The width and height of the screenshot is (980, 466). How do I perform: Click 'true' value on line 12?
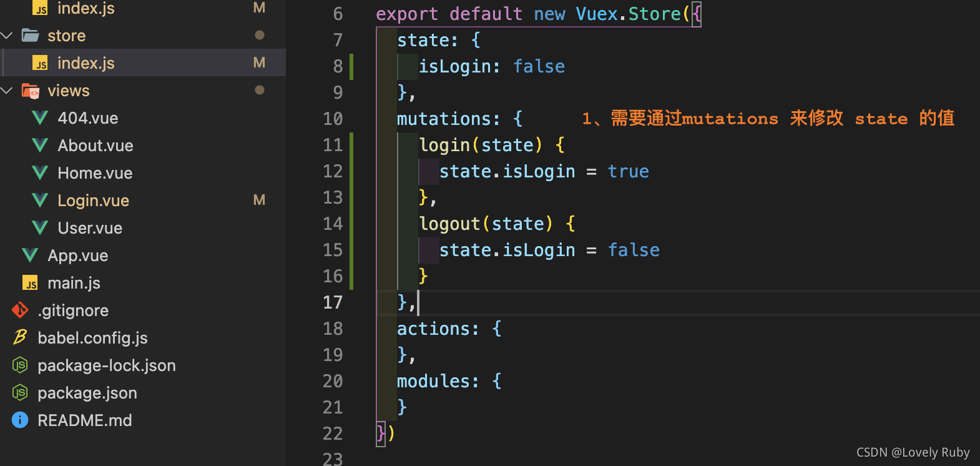(628, 171)
